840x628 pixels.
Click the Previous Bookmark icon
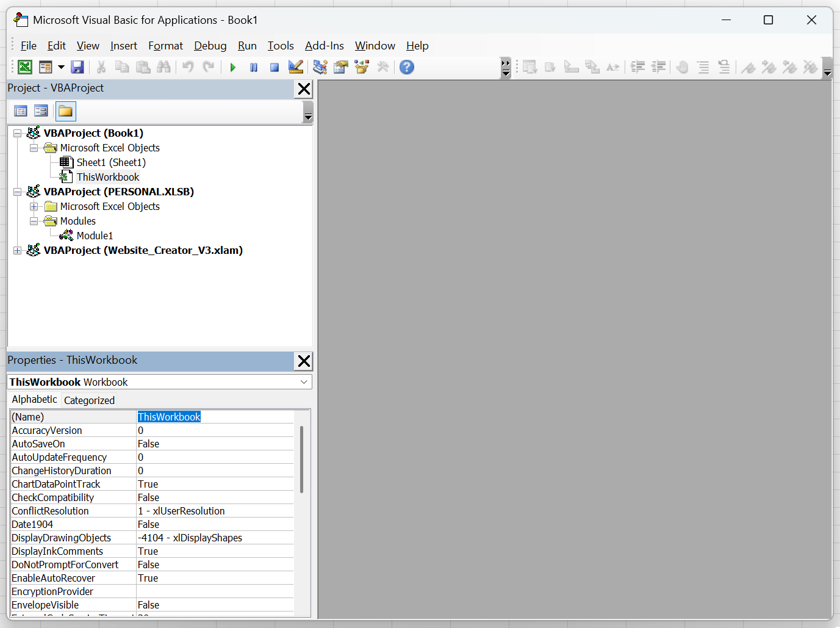[790, 67]
